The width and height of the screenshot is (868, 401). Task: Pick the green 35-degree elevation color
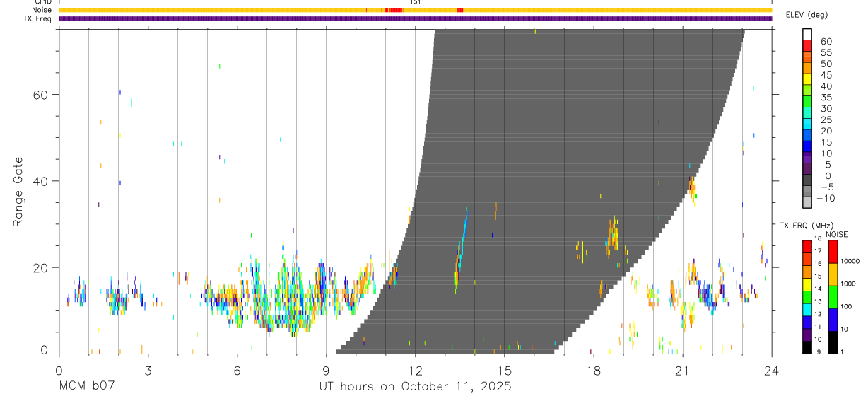pos(807,102)
